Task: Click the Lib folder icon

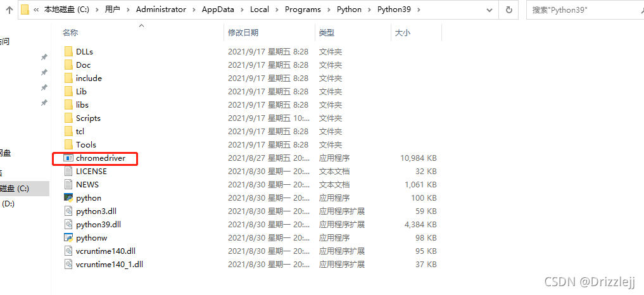Action: click(68, 92)
